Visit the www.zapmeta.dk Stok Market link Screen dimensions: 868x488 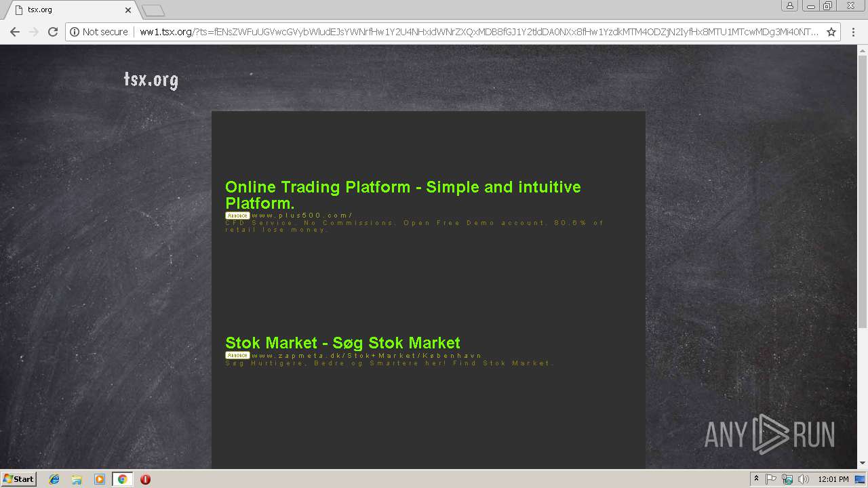click(366, 355)
